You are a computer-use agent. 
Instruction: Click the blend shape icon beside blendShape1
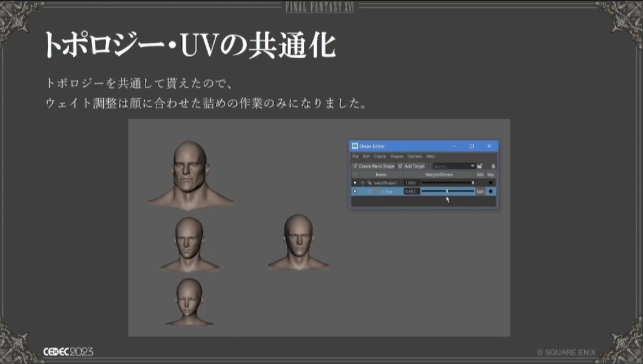[x=369, y=183]
